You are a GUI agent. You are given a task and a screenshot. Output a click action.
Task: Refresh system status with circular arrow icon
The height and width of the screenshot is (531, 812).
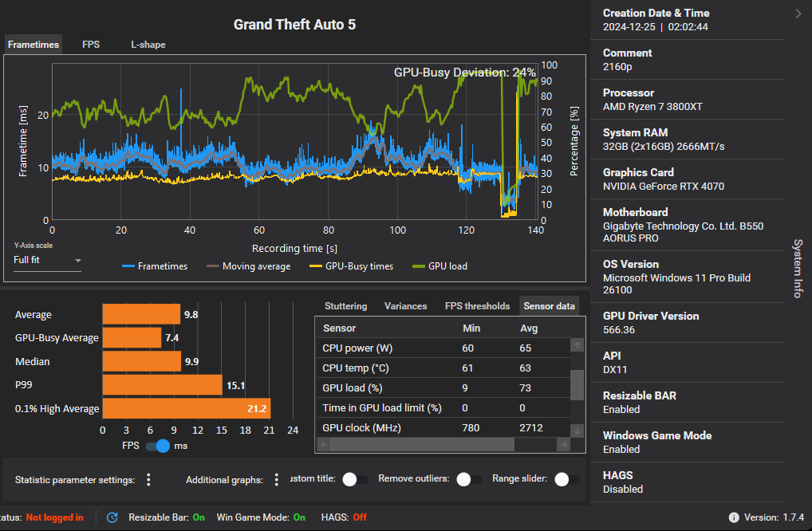click(x=112, y=517)
